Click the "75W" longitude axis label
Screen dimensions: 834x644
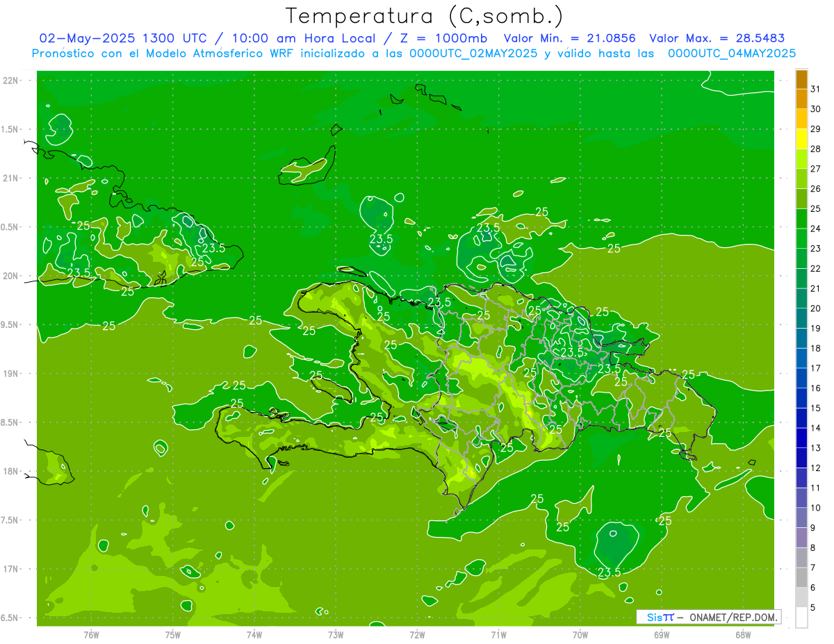[x=173, y=634]
